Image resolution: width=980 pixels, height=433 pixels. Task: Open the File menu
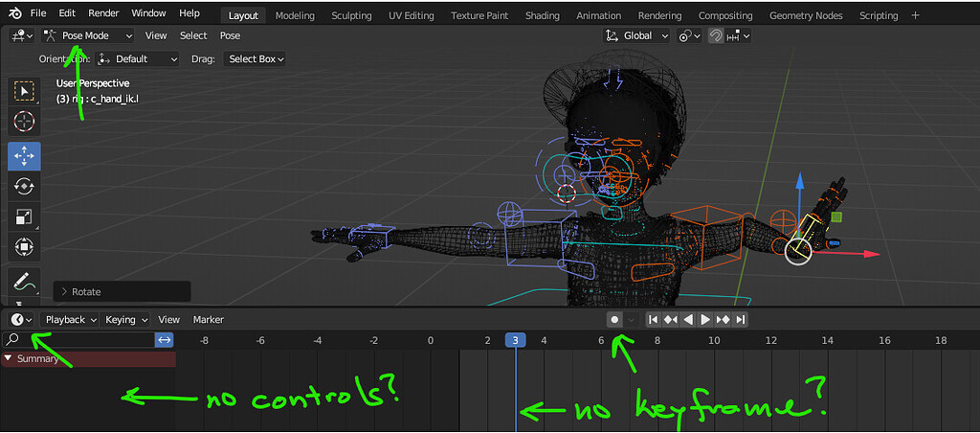38,13
